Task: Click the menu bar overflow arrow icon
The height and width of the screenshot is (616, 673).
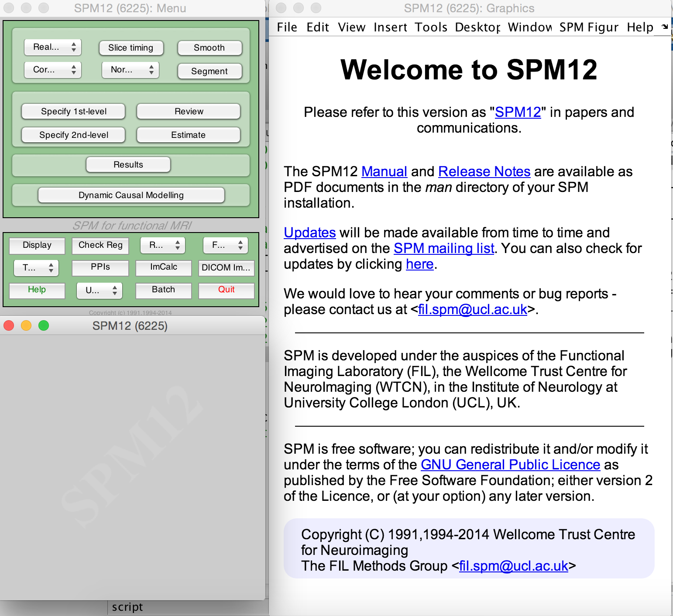Action: (x=665, y=27)
